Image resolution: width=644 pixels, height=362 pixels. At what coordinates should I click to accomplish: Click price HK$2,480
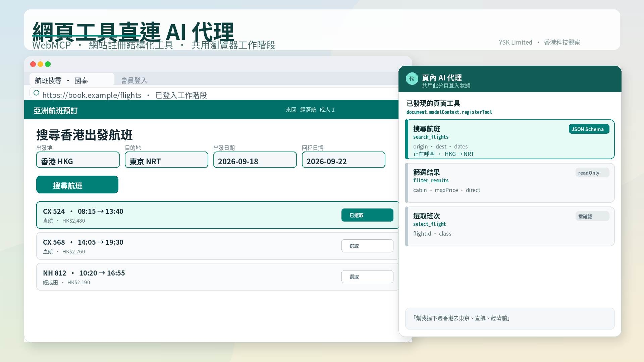click(74, 221)
